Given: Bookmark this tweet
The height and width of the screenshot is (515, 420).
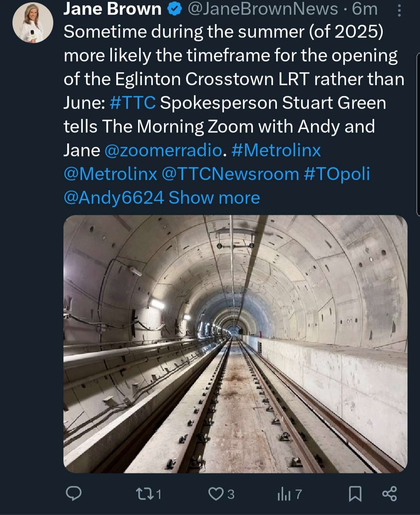Looking at the screenshot, I should coord(355,494).
